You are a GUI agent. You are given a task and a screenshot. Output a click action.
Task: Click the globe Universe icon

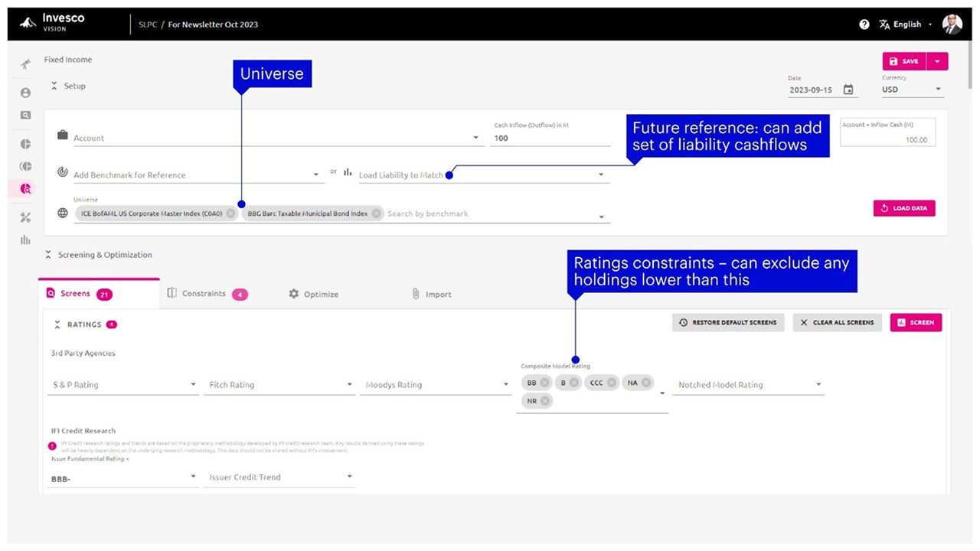pyautogui.click(x=63, y=213)
